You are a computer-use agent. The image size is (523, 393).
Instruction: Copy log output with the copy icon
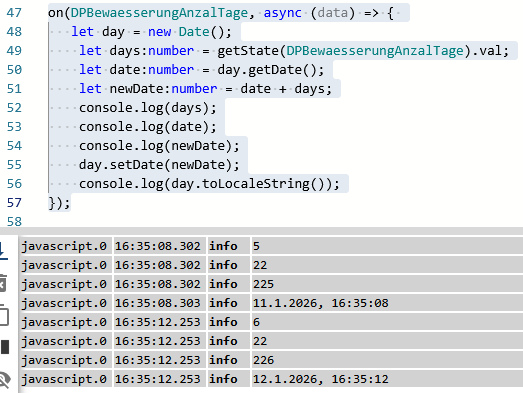point(3,314)
